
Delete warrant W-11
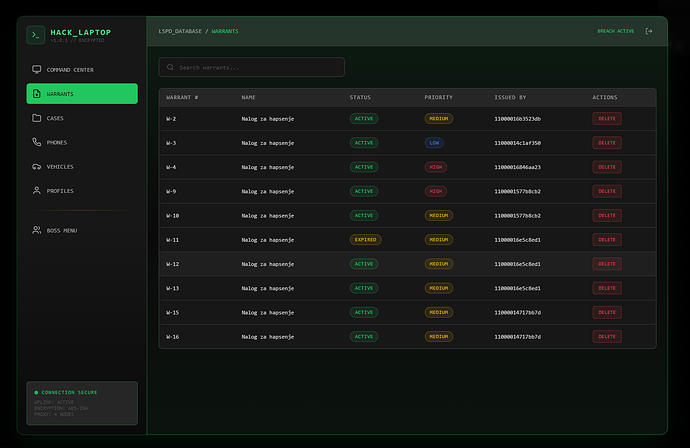pyautogui.click(x=607, y=240)
